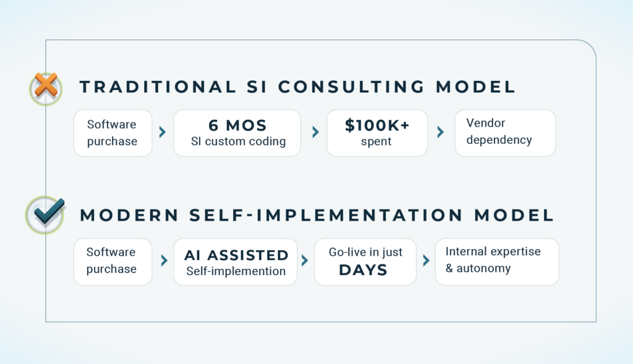
Task: Select the 6 MOS SI custom coding box
Action: 237,133
